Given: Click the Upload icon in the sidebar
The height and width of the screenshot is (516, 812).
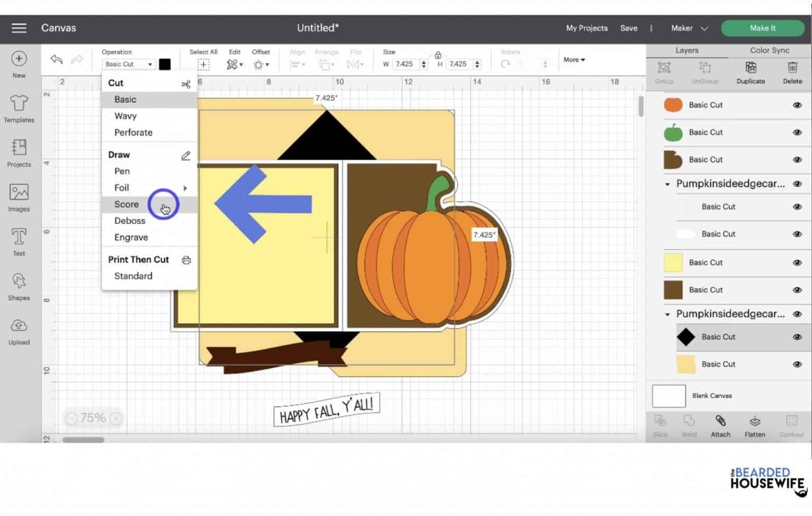Looking at the screenshot, I should pyautogui.click(x=19, y=332).
